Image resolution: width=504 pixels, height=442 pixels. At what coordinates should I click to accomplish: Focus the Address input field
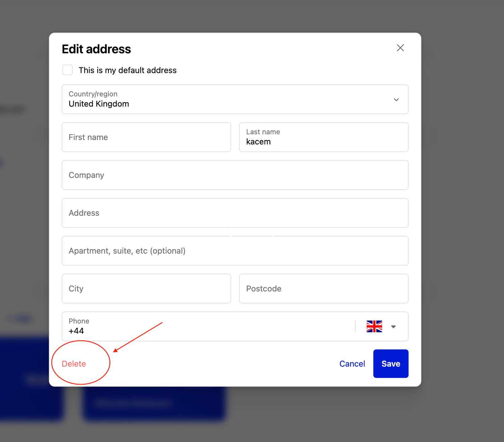235,213
